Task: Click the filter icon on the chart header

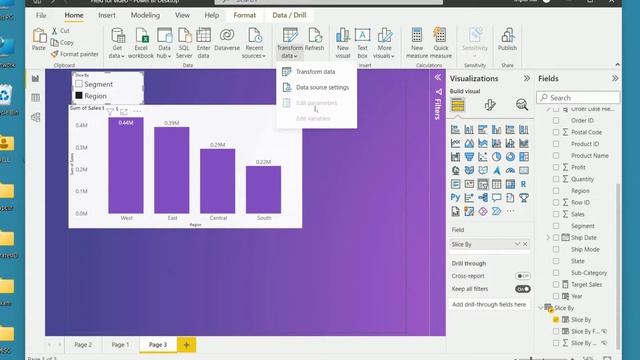Action: pos(110,111)
